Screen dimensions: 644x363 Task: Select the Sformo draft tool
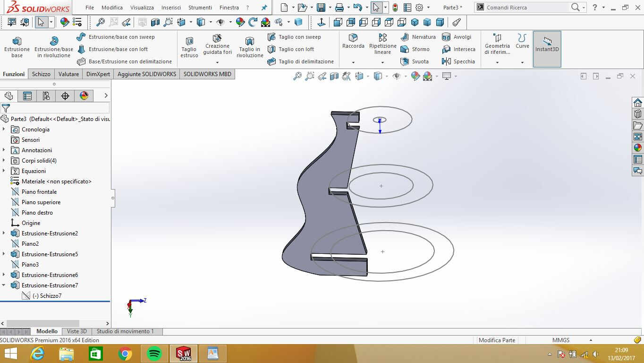415,49
